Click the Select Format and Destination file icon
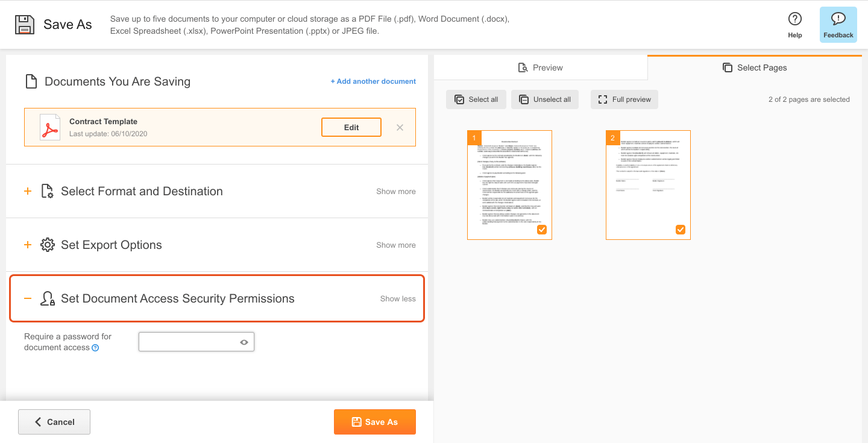The width and height of the screenshot is (868, 443). tap(48, 191)
